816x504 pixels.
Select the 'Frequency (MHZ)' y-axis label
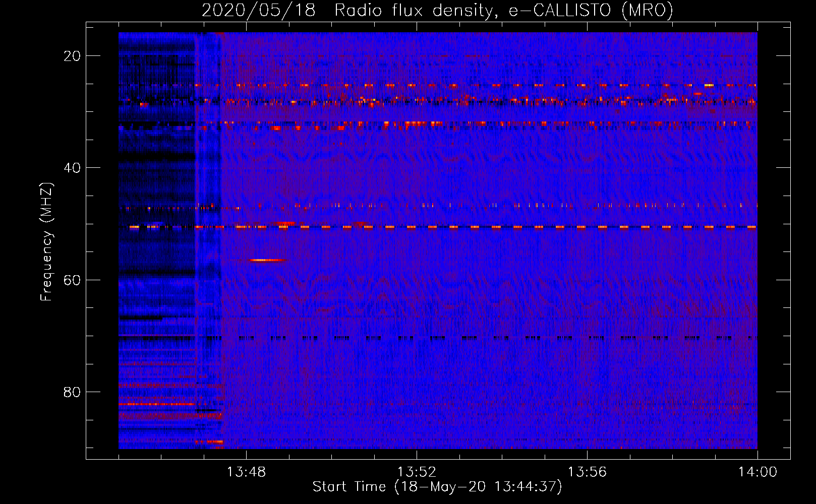pos(46,242)
